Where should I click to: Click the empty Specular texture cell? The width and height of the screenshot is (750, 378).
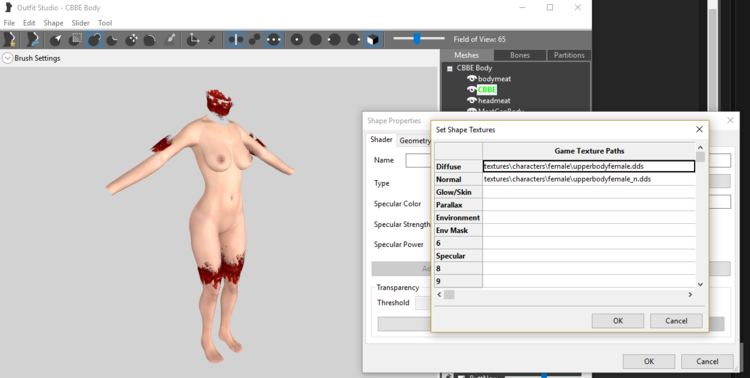pyautogui.click(x=589, y=256)
